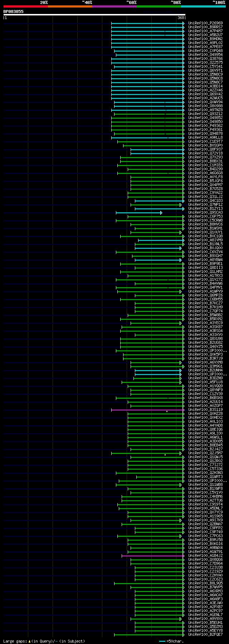229x644 pixels.
Task: Click the UniRef100_P49362 label
Action: click(x=205, y=126)
